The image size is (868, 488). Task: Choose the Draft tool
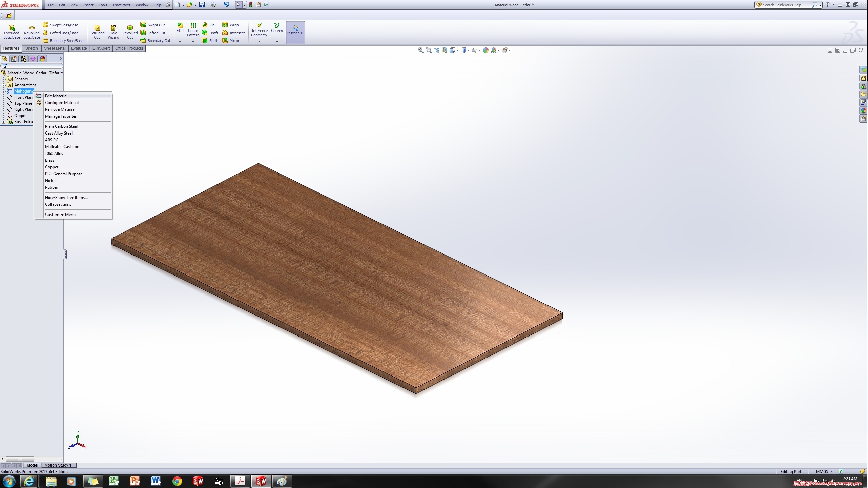[210, 33]
